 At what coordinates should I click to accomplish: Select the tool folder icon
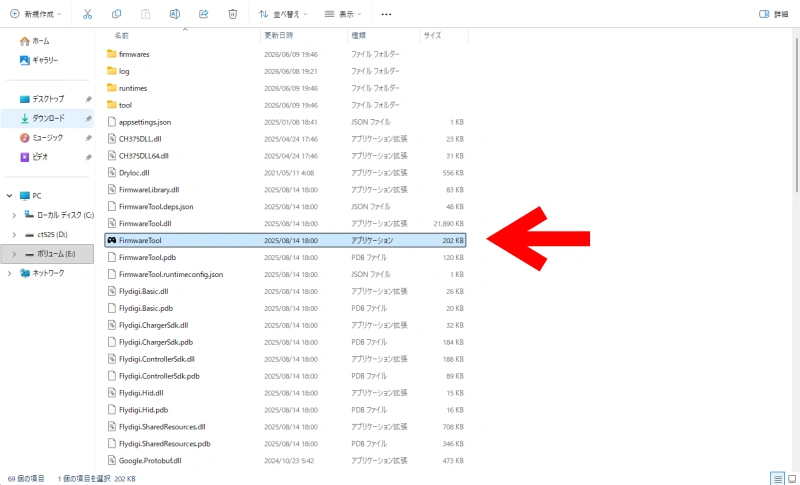[112, 105]
